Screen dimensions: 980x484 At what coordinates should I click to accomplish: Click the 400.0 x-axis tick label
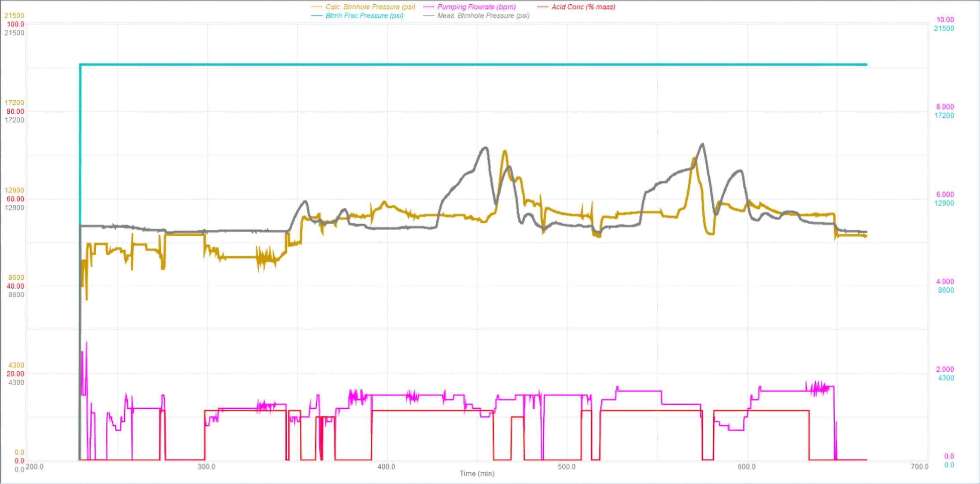[x=386, y=467]
